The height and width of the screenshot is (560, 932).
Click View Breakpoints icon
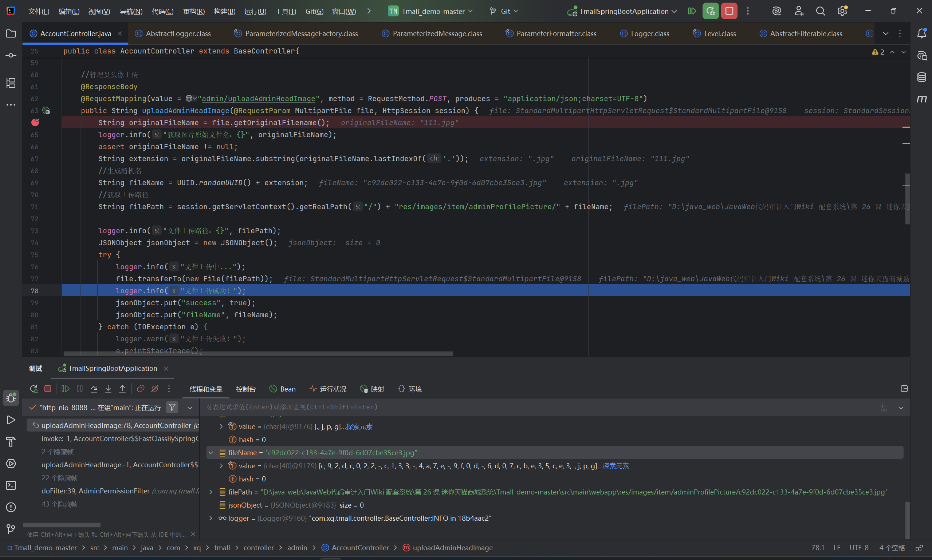point(141,389)
